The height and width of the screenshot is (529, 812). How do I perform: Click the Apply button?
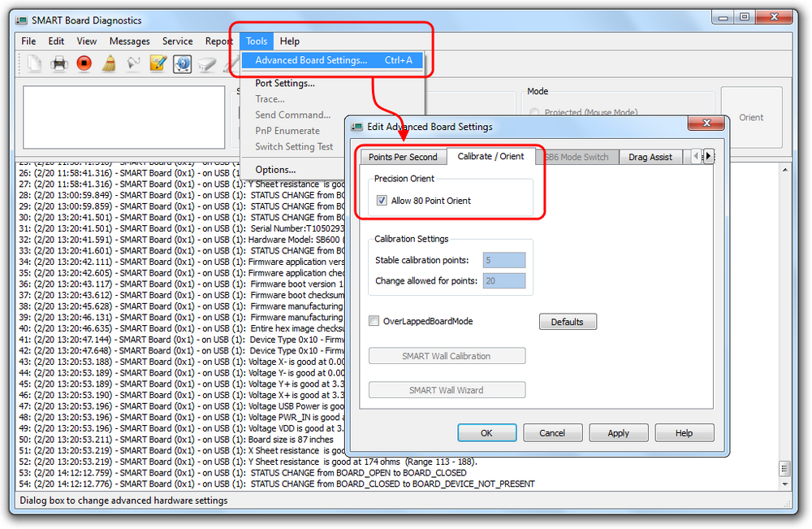click(618, 432)
